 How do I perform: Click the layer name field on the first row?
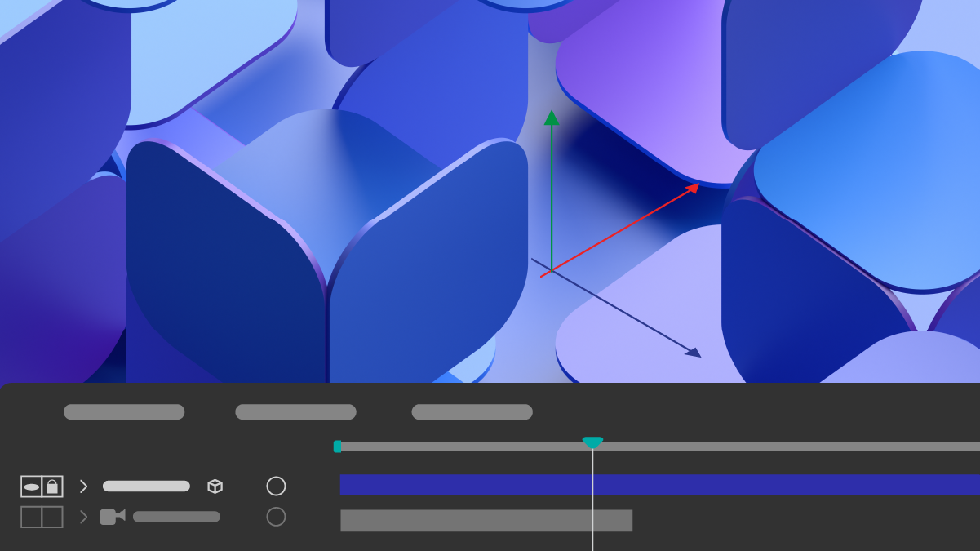point(147,486)
